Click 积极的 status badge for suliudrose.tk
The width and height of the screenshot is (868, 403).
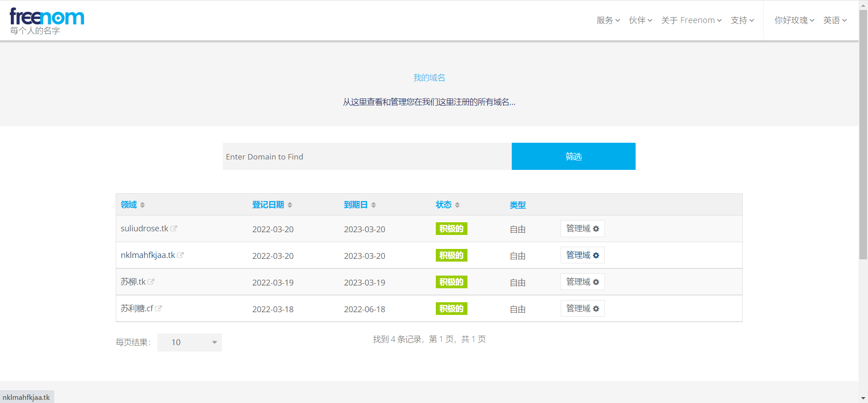(x=452, y=229)
